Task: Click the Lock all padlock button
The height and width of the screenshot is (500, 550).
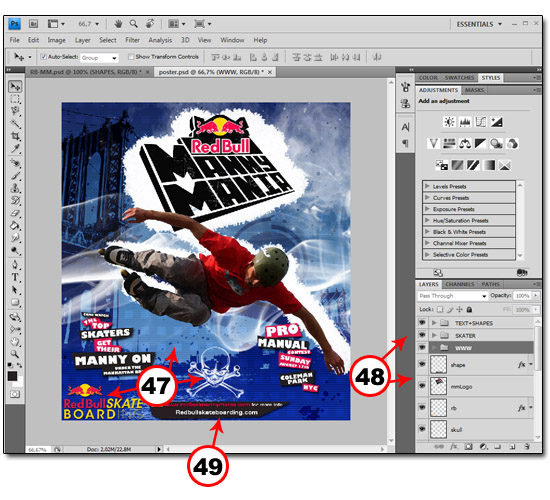Action: 469,309
